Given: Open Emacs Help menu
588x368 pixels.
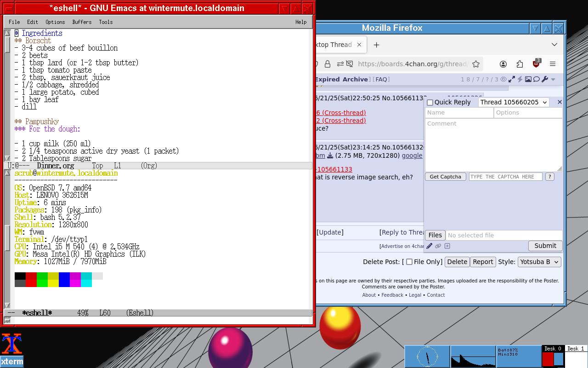Looking at the screenshot, I should [301, 22].
